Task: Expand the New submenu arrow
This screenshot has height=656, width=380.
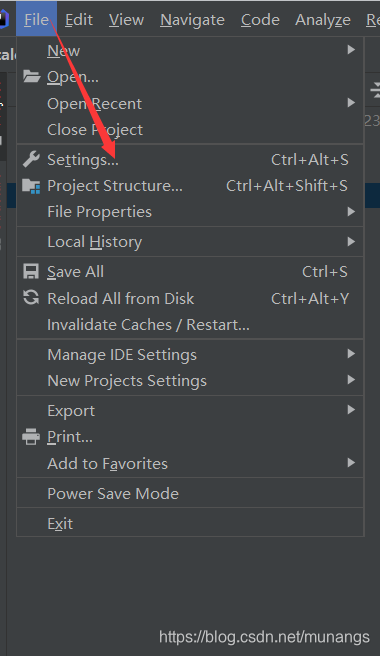Action: [351, 50]
